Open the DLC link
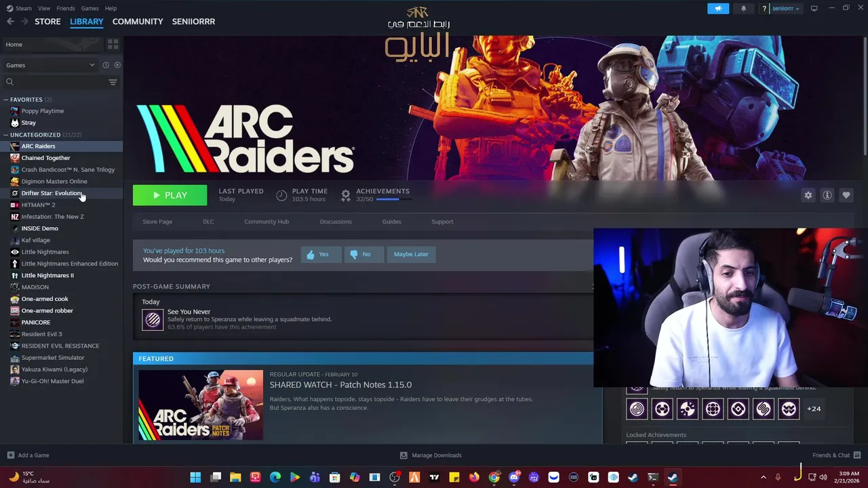Screen dimensions: 868x488 [x=208, y=222]
